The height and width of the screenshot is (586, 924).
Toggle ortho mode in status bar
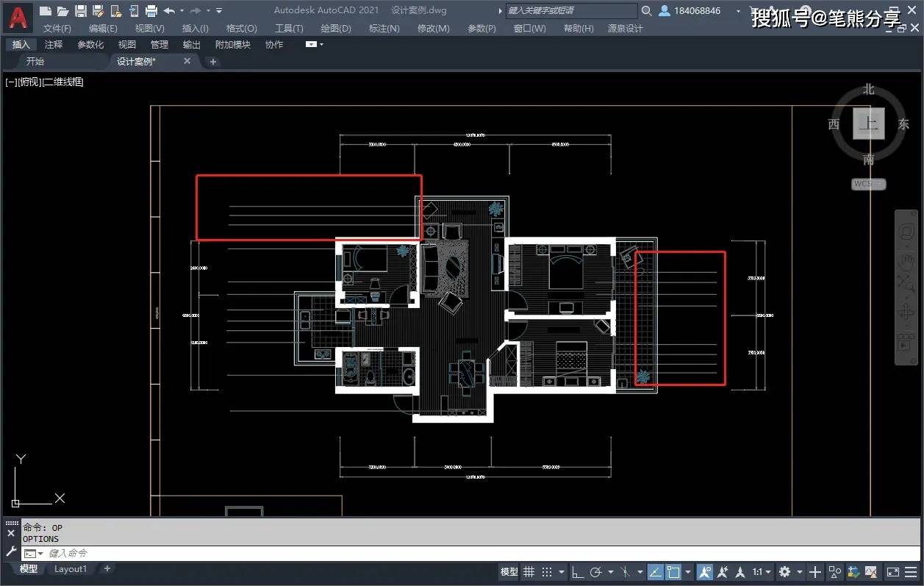(578, 572)
